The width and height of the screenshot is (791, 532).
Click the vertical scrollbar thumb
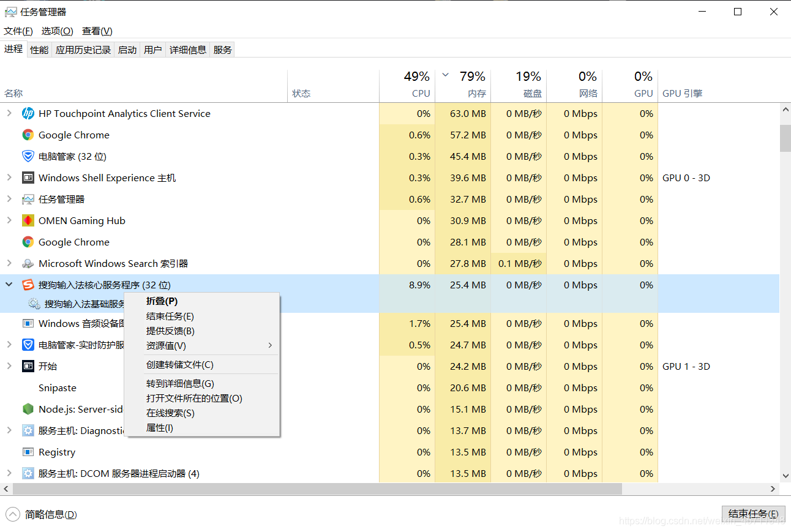click(785, 138)
